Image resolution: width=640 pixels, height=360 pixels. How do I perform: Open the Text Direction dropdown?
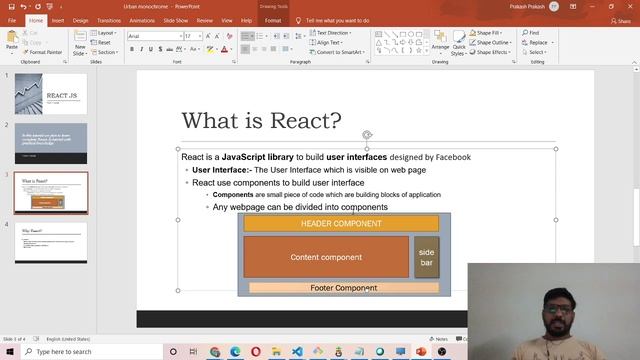[330, 33]
